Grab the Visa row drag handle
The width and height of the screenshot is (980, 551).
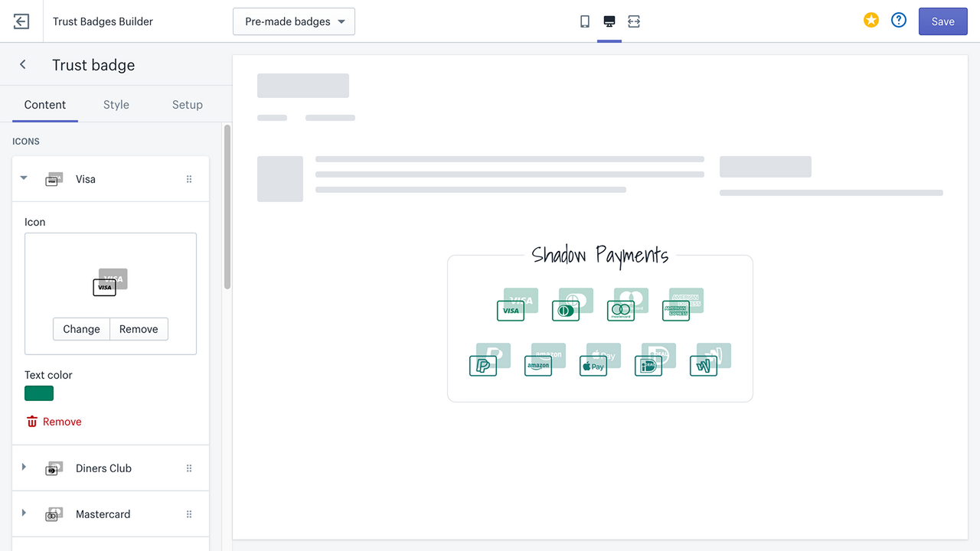pos(189,179)
